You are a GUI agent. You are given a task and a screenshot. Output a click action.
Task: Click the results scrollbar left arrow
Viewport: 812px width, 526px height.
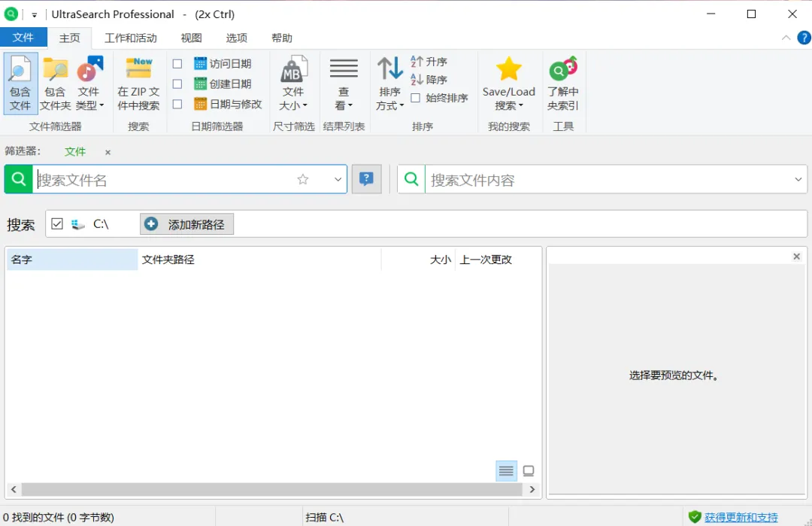tap(14, 489)
